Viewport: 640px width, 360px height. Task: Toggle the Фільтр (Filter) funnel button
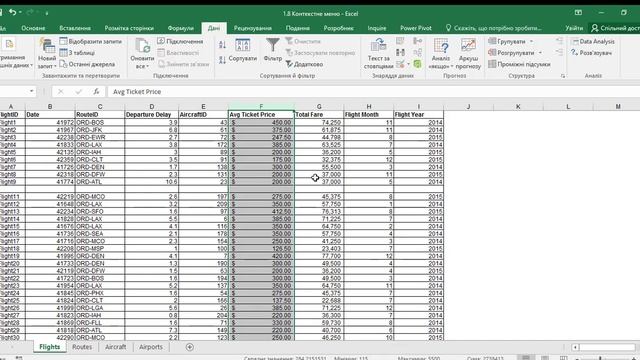tap(273, 50)
